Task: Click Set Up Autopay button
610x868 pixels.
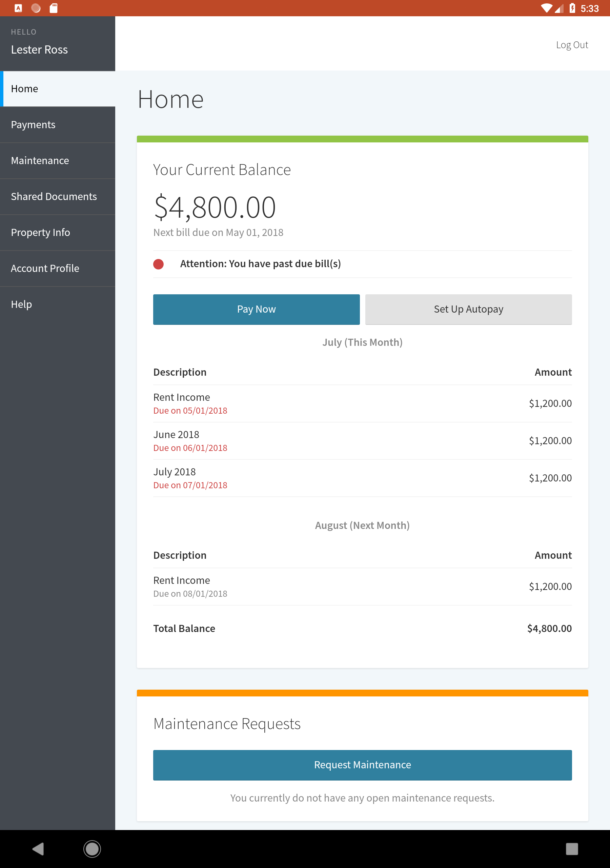Action: (468, 309)
